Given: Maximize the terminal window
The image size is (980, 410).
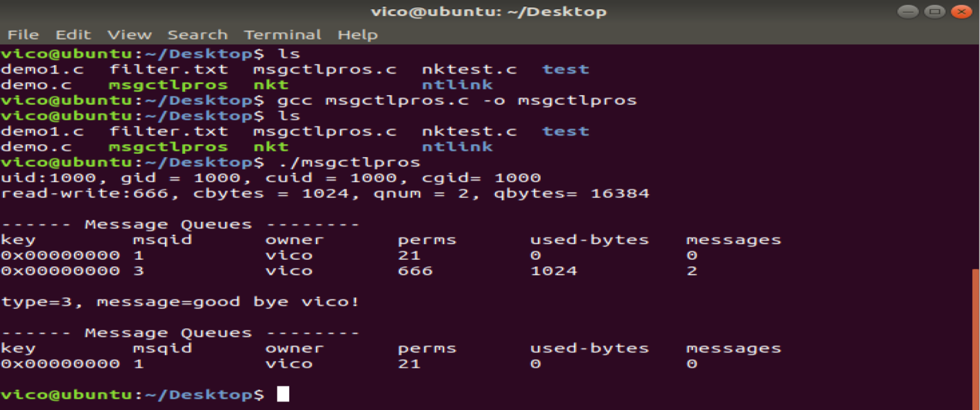Looking at the screenshot, I should [x=934, y=12].
